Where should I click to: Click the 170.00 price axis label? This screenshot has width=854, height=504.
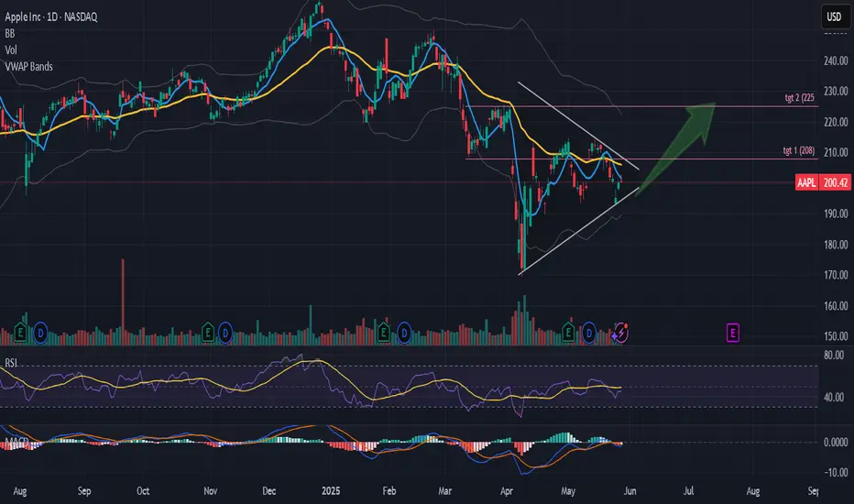[x=836, y=275]
